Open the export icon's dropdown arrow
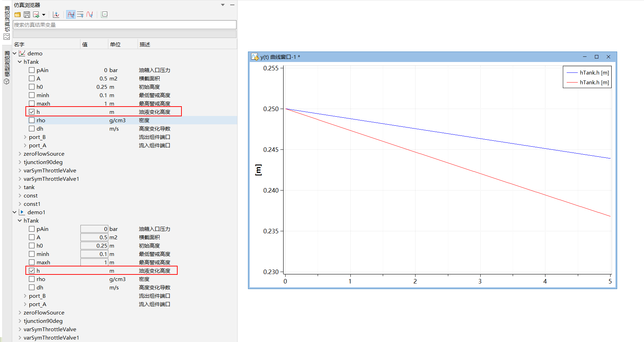 pos(44,15)
